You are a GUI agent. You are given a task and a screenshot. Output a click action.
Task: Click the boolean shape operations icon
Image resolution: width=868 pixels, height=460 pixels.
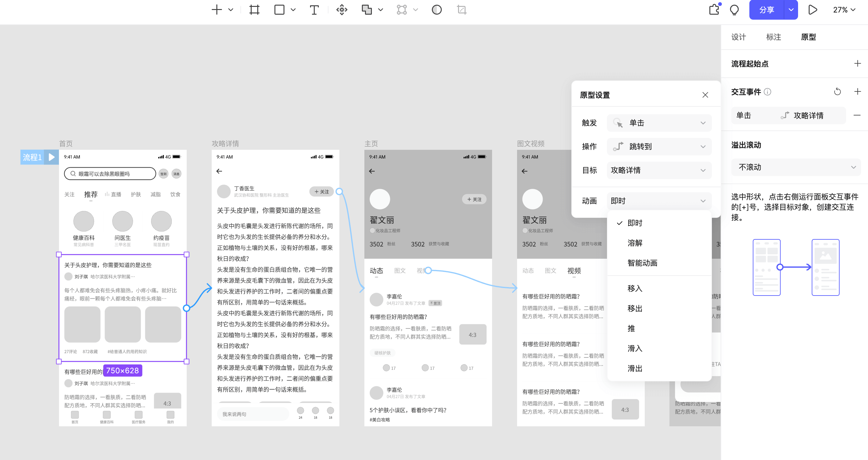tap(367, 10)
